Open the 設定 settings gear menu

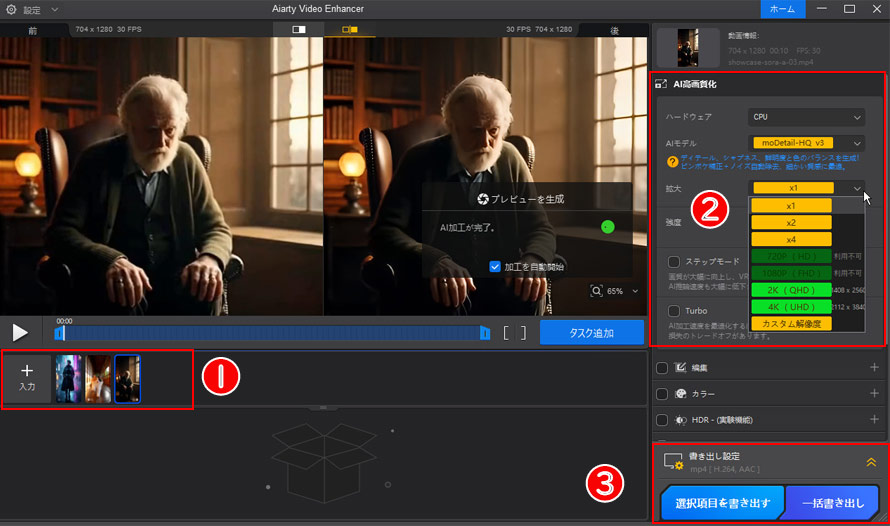click(x=12, y=9)
